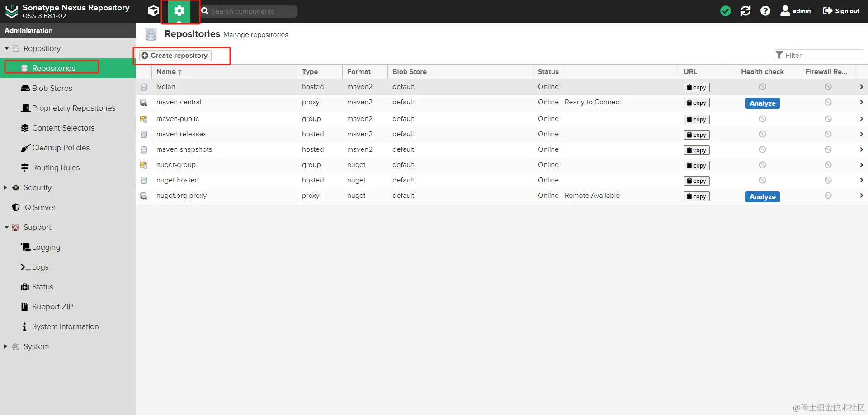Open details chevron for lvdian row
This screenshot has height=415, width=868.
(861, 87)
